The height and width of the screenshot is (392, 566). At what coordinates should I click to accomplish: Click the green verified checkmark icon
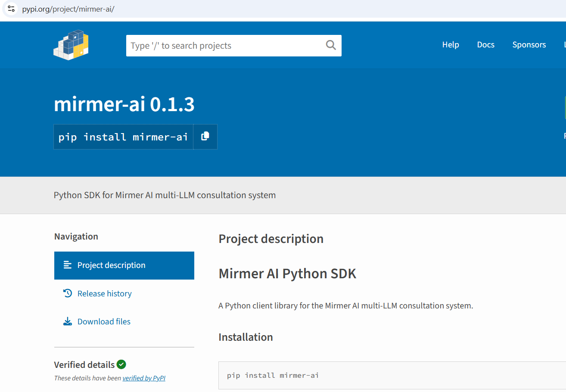tap(121, 364)
